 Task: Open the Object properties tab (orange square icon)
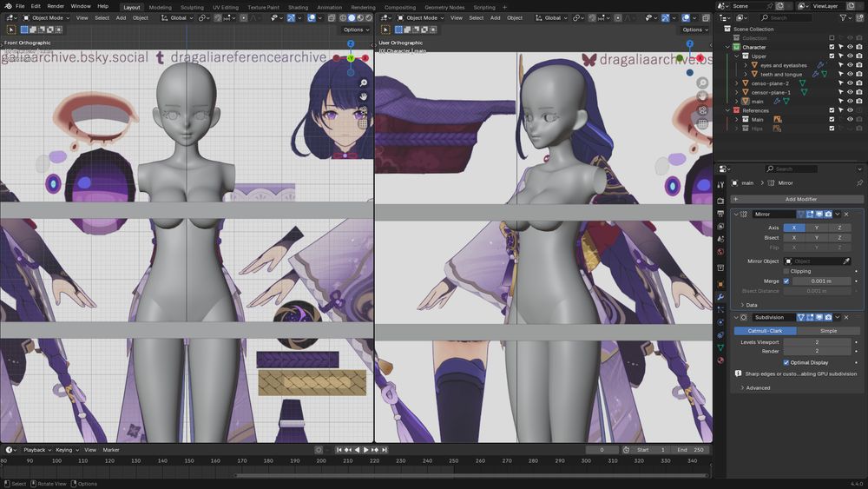[720, 284]
